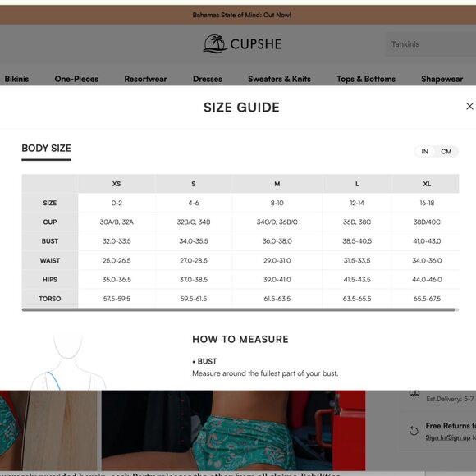Click the 8-10 size cell
Image resolution: width=476 pixels, height=476 pixels.
point(277,203)
